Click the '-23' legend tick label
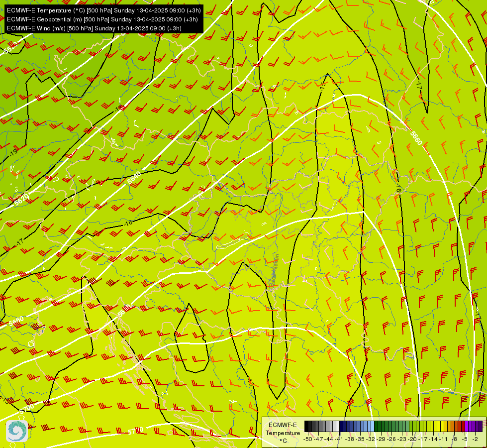The image size is (487, 448). pyautogui.click(x=401, y=439)
